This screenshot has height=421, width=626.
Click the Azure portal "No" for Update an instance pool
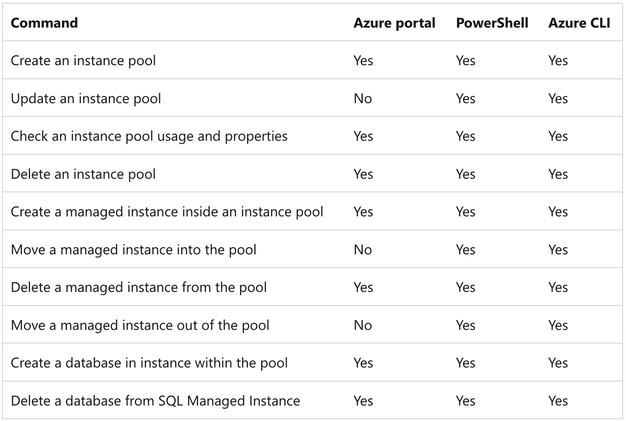point(363,99)
